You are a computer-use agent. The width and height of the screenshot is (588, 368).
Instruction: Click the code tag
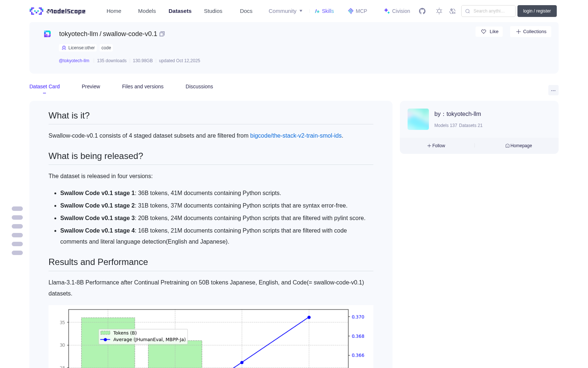[106, 48]
